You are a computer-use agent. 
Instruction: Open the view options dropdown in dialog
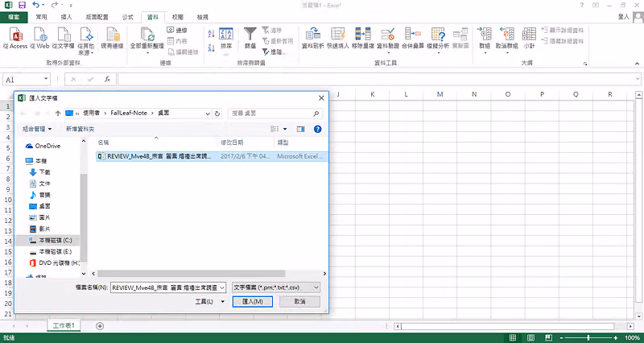pyautogui.click(x=285, y=129)
